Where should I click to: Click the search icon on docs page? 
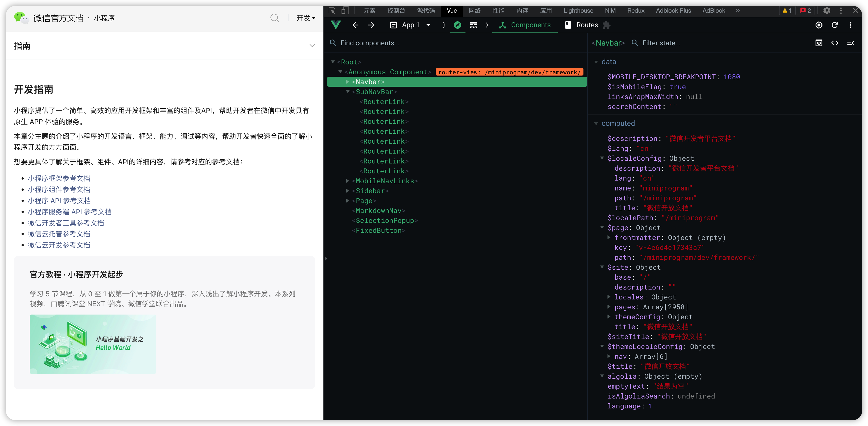pos(275,18)
